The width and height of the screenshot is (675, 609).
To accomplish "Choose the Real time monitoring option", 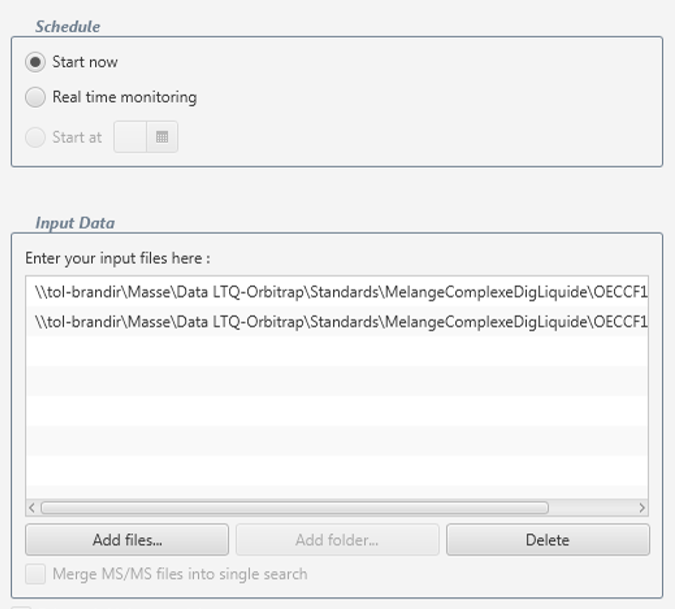I will (x=36, y=97).
